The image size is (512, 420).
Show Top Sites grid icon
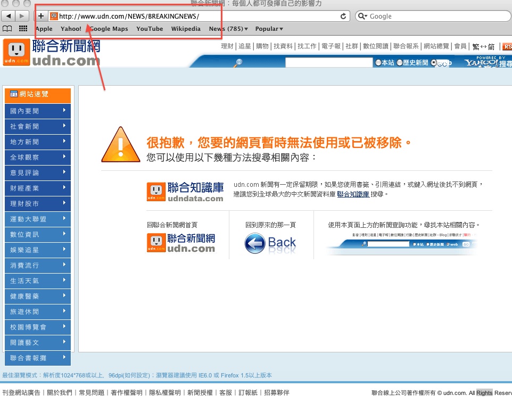tap(23, 29)
